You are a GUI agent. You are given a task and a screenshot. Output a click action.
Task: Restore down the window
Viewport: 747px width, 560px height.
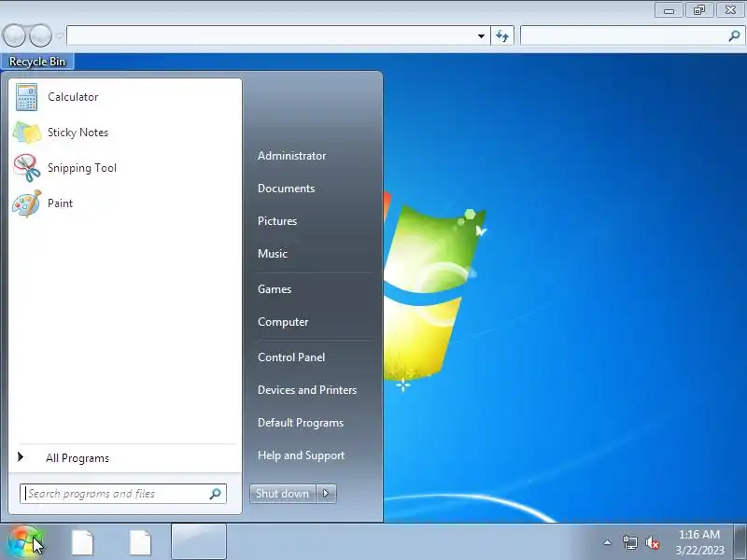(698, 10)
